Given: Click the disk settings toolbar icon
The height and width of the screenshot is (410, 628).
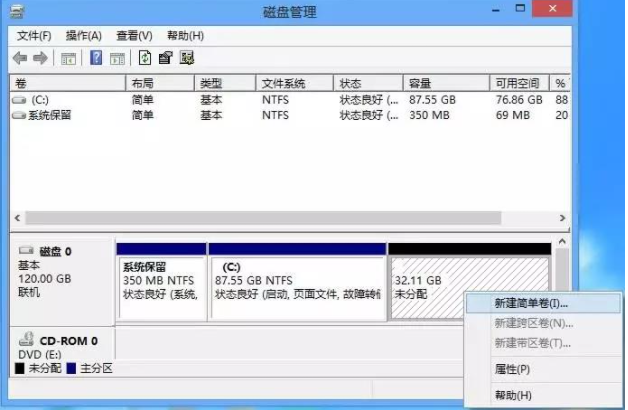Looking at the screenshot, I should [187, 58].
